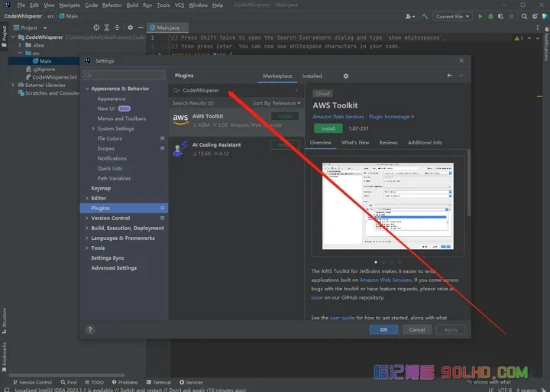This screenshot has height=392, width=550.
Task: Expand .idea folder in project tree
Action: tap(20, 45)
